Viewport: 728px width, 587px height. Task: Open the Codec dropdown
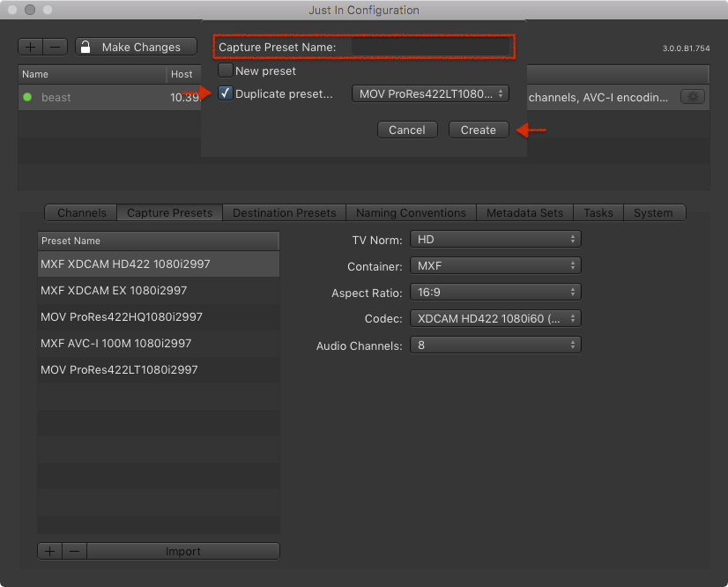click(495, 318)
